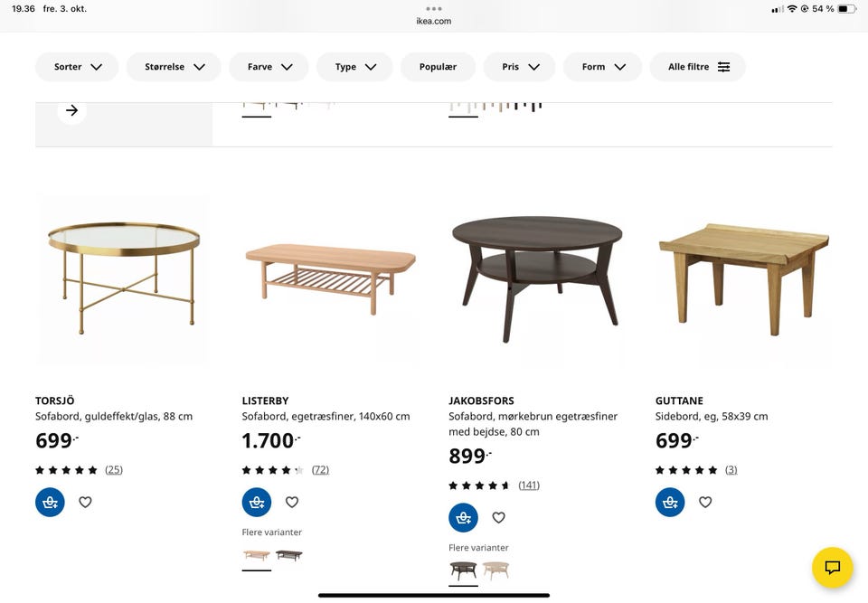Open the Type filter

[354, 66]
